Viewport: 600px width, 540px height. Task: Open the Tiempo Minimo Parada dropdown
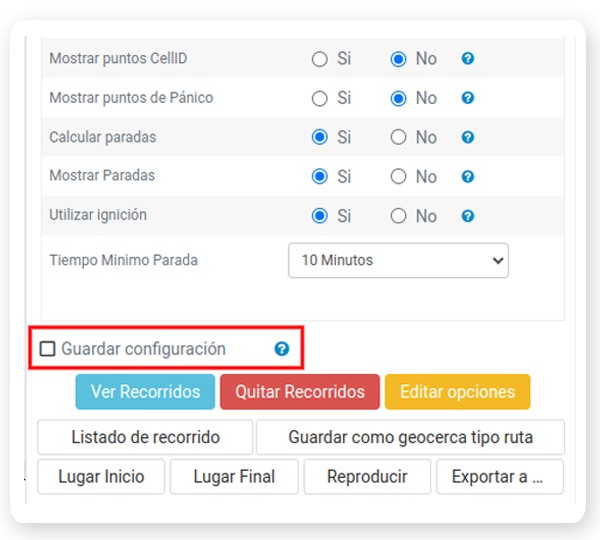[x=398, y=260]
